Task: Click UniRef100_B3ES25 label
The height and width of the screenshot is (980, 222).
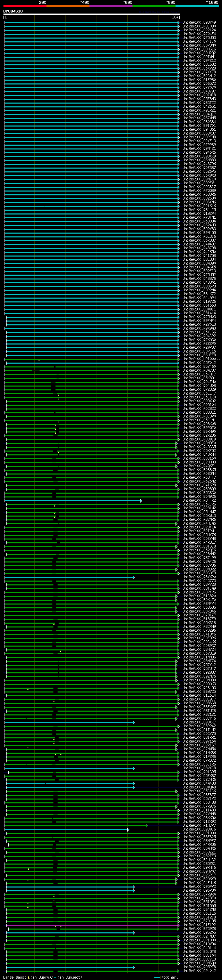Action: tap(199, 837)
